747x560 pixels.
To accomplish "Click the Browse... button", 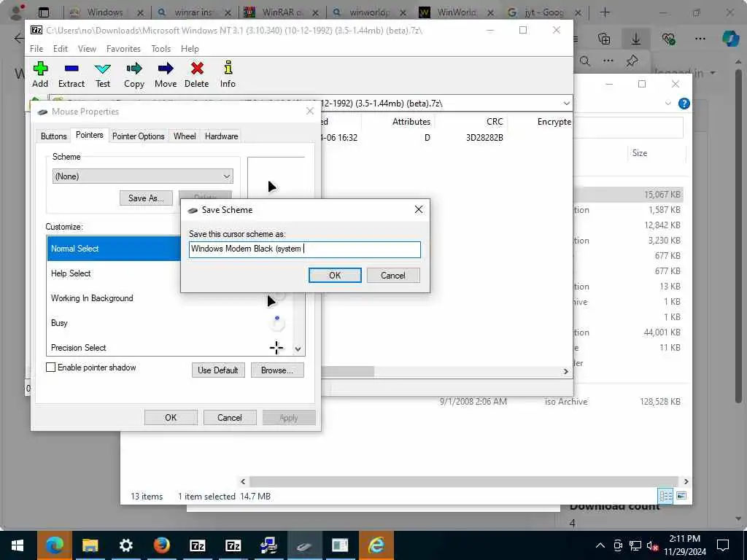I will pos(276,370).
